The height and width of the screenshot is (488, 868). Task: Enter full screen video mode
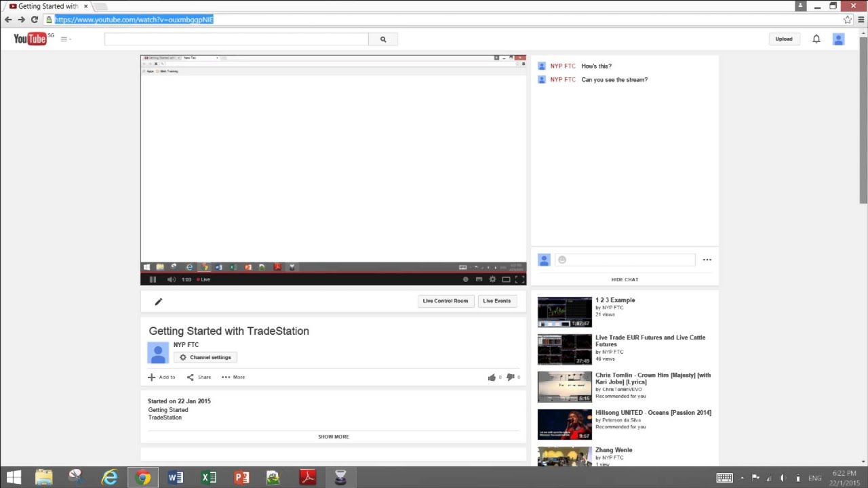(x=519, y=279)
